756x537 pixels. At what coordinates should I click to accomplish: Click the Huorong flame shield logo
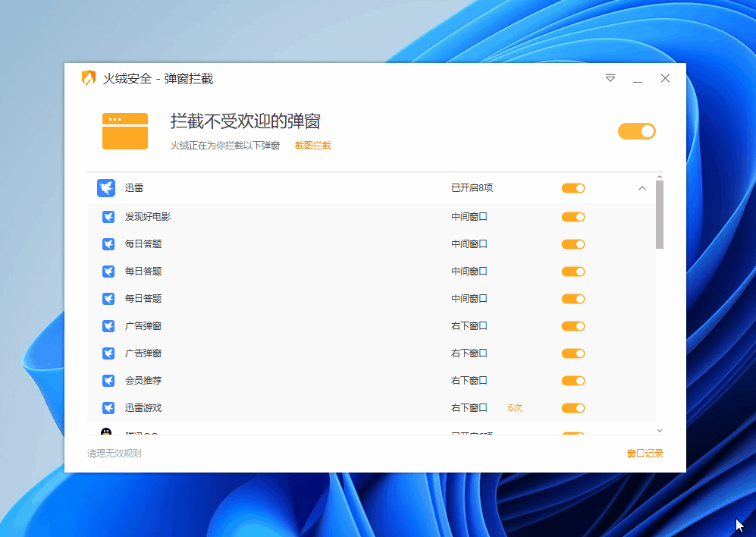89,78
